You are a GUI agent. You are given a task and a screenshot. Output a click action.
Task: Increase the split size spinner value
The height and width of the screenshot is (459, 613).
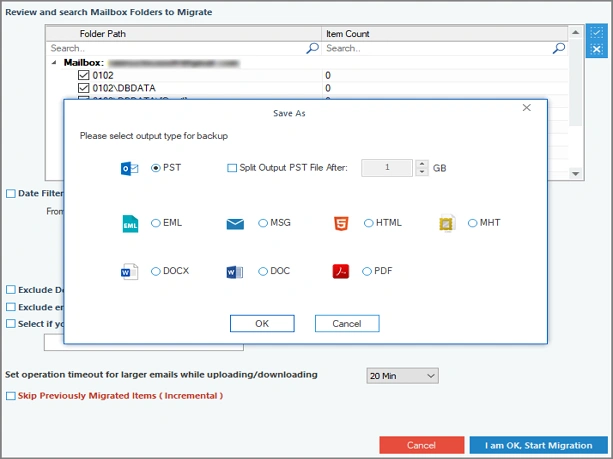(x=422, y=164)
